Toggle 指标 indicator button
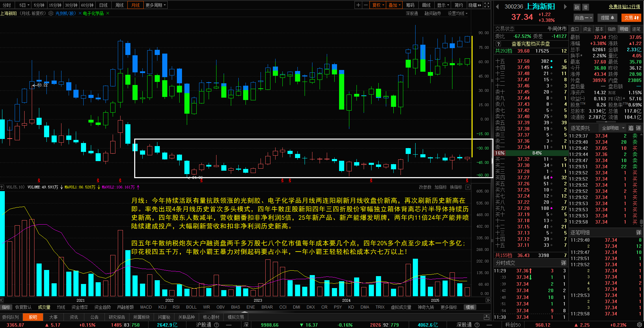Screen dimensions: 644x328 (x=6, y=307)
